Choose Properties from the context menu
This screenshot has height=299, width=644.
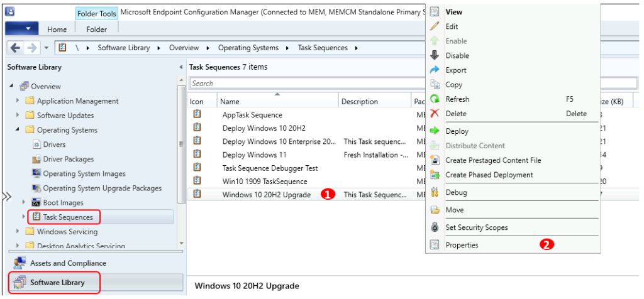[462, 245]
